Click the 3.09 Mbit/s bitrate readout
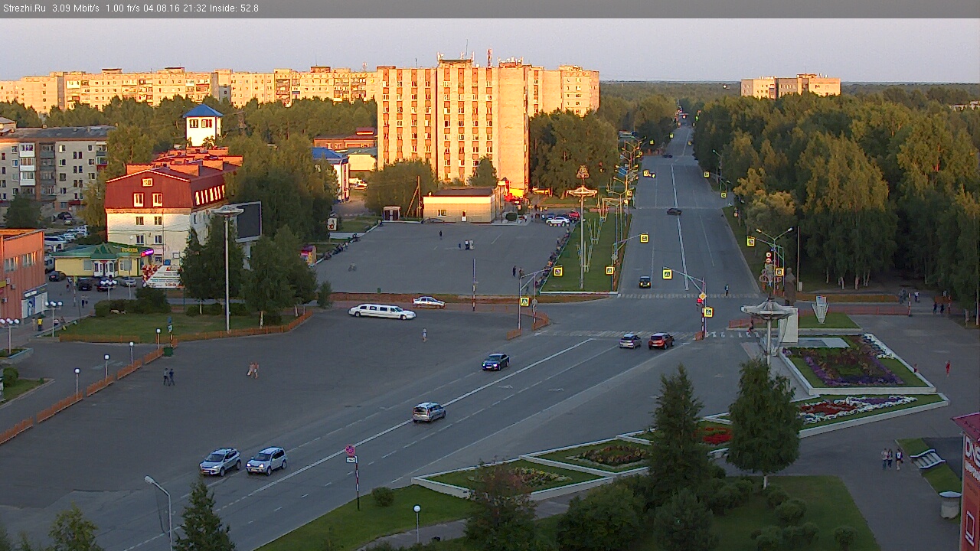The image size is (980, 551). 76,8
